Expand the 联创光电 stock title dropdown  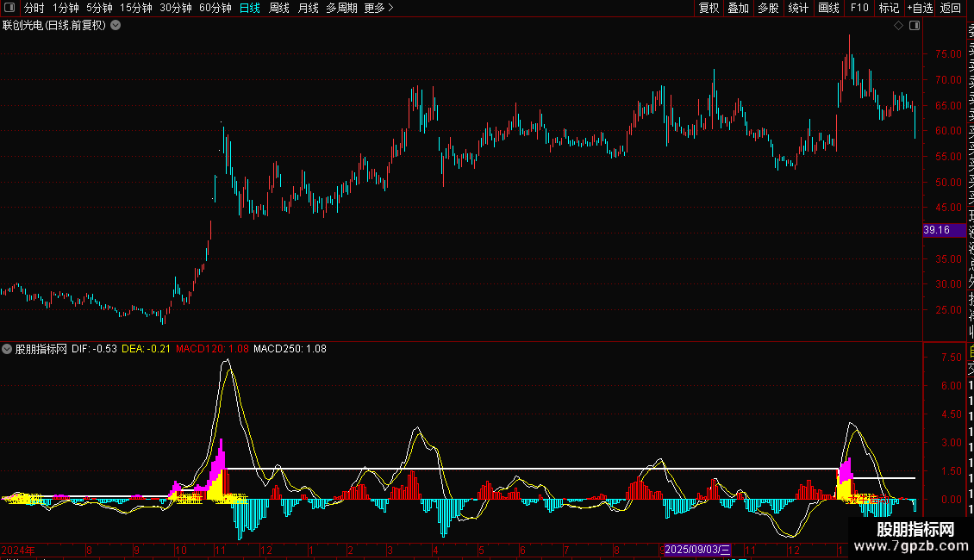[116, 26]
